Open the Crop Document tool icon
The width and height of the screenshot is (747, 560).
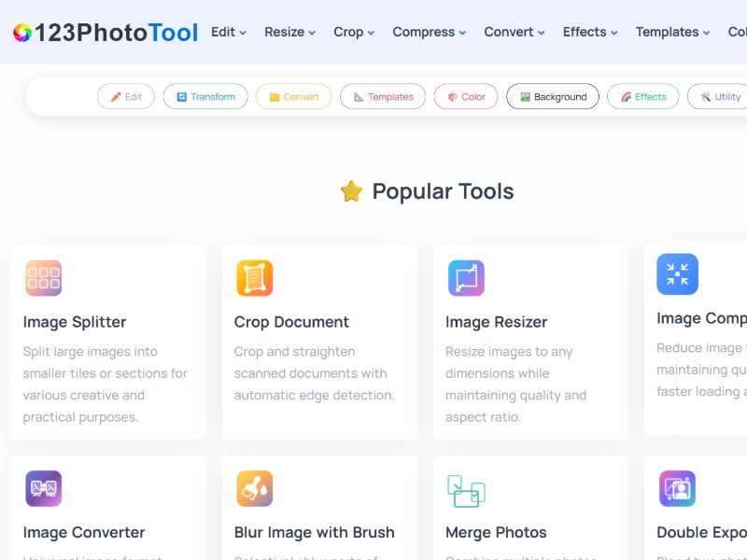coord(254,278)
